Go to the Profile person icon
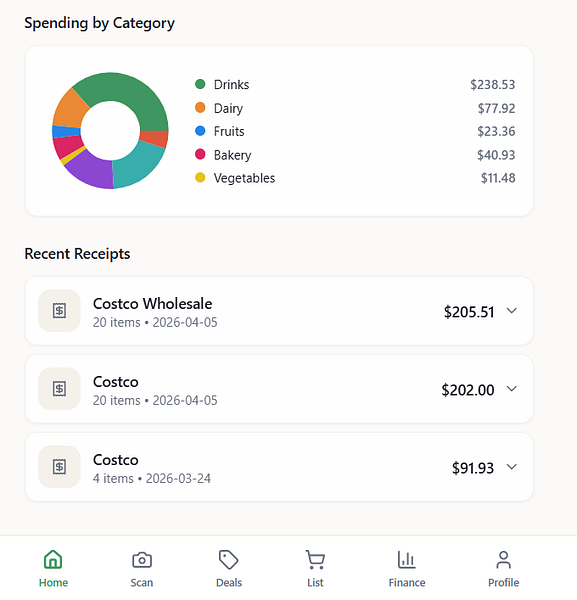Viewport: 577px width, 600px height. (504, 560)
